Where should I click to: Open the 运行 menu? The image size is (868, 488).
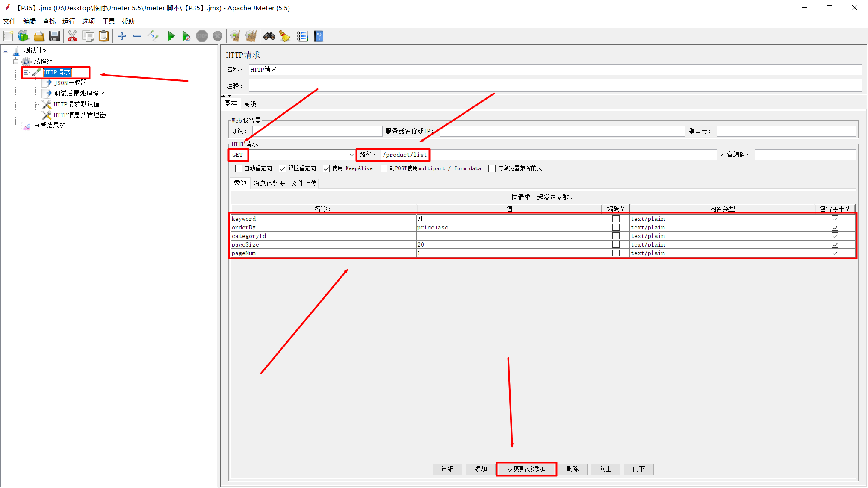68,21
